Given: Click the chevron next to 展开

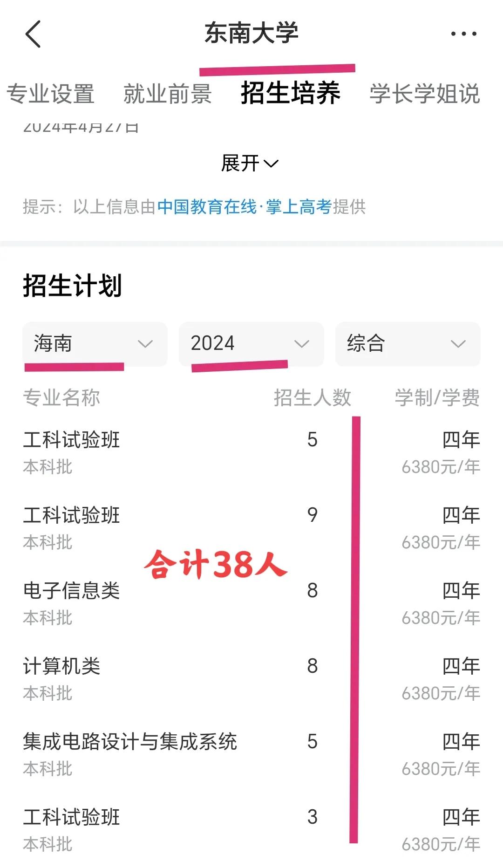Looking at the screenshot, I should tap(271, 164).
